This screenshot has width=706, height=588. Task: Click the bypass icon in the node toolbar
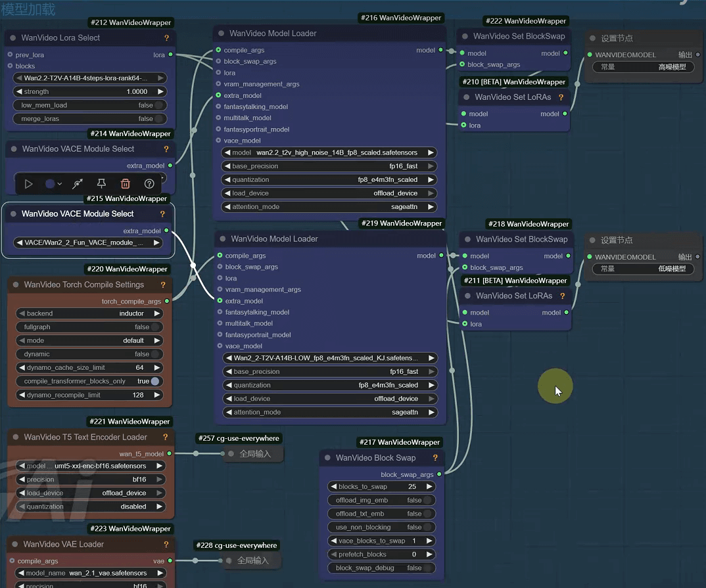point(78,183)
